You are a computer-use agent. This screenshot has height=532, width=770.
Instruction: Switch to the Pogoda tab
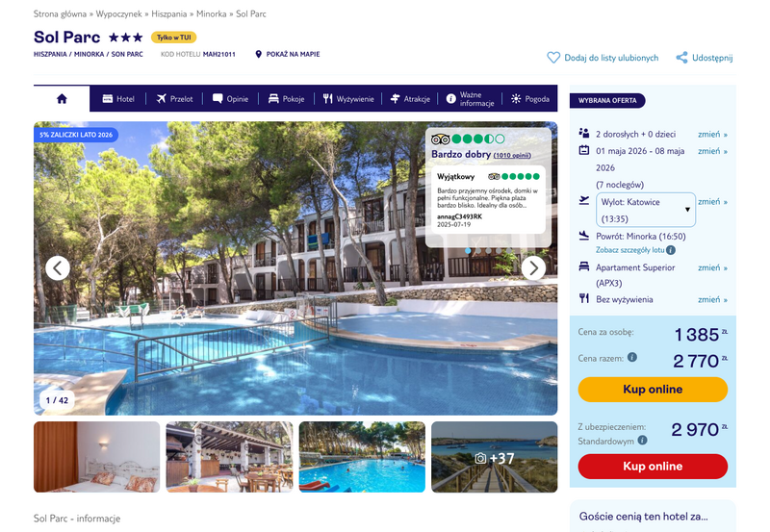pyautogui.click(x=530, y=99)
